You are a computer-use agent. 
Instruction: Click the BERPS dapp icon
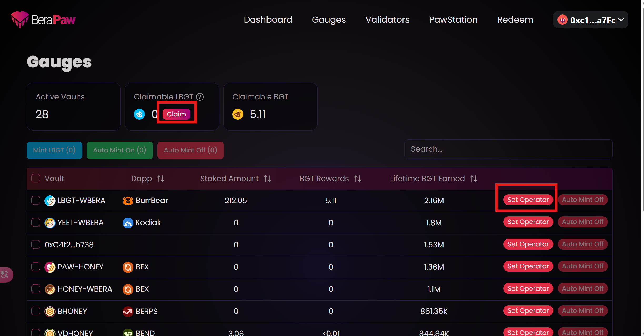pos(128,312)
